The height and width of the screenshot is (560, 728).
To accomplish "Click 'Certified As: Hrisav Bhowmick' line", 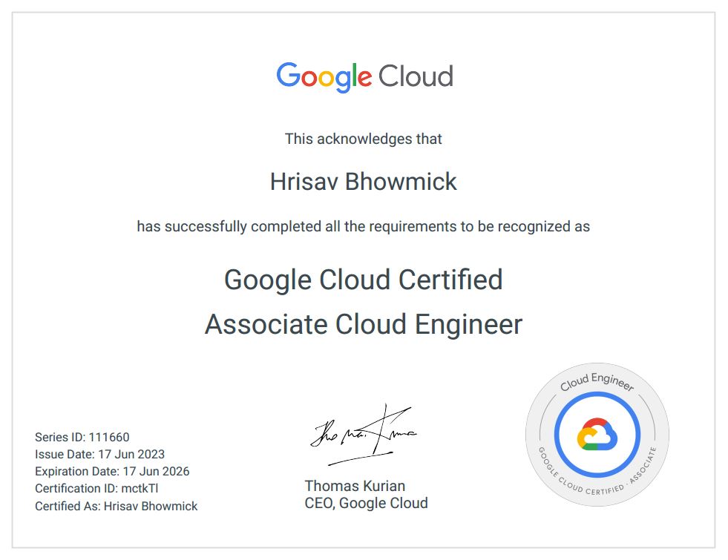I will [x=116, y=506].
